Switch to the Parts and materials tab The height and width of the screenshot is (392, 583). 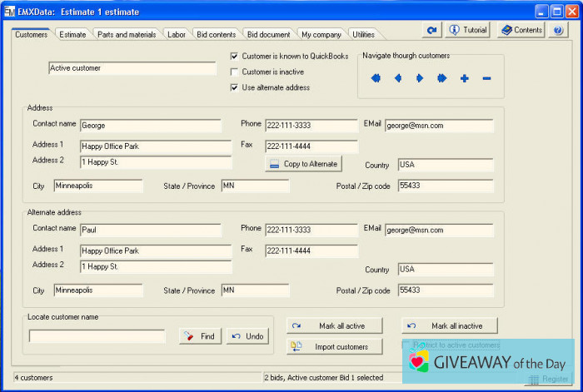[x=126, y=35]
